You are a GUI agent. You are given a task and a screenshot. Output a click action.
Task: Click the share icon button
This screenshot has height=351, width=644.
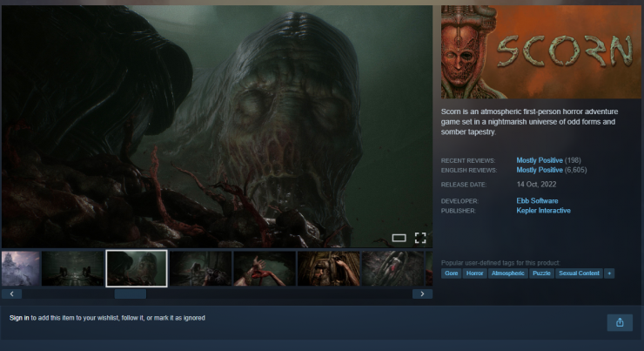pyautogui.click(x=620, y=322)
